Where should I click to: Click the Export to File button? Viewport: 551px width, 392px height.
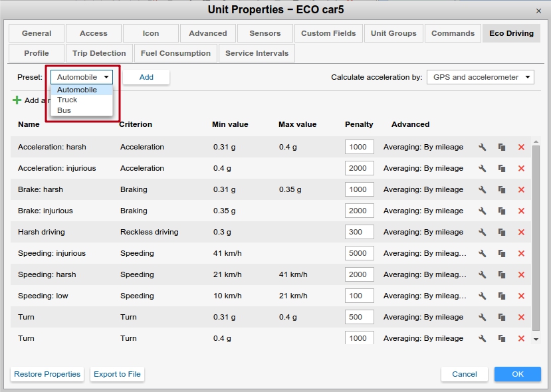coord(117,374)
